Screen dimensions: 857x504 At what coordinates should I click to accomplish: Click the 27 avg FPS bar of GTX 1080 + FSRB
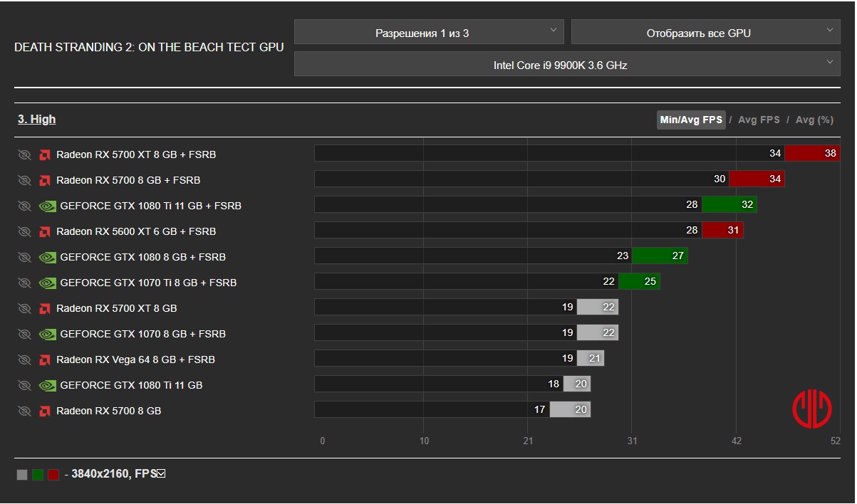[660, 256]
